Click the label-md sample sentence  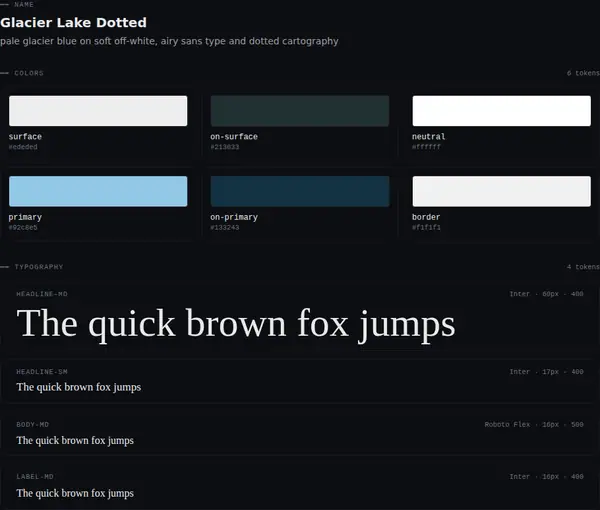(75, 494)
